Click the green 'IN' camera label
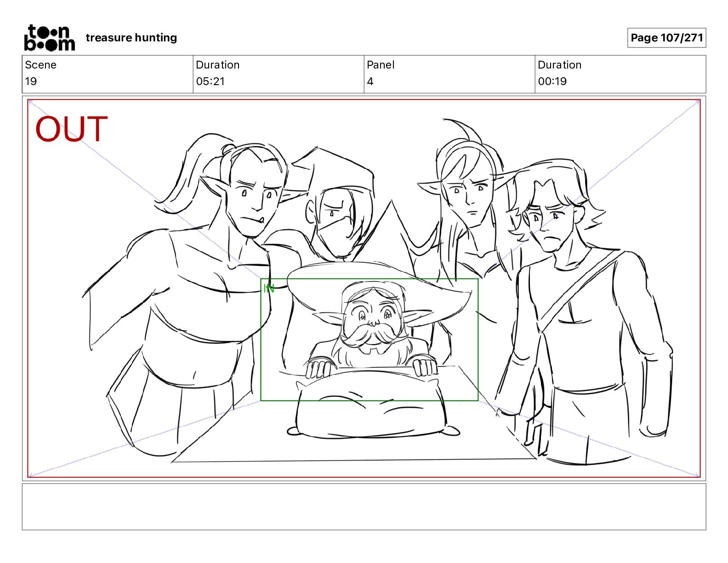The image size is (728, 563). pyautogui.click(x=269, y=288)
